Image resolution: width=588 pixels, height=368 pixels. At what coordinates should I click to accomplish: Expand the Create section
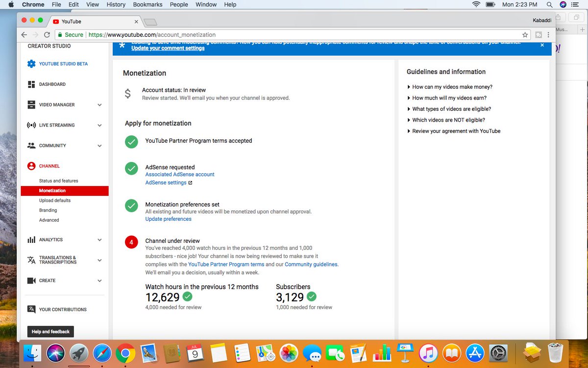(99, 281)
